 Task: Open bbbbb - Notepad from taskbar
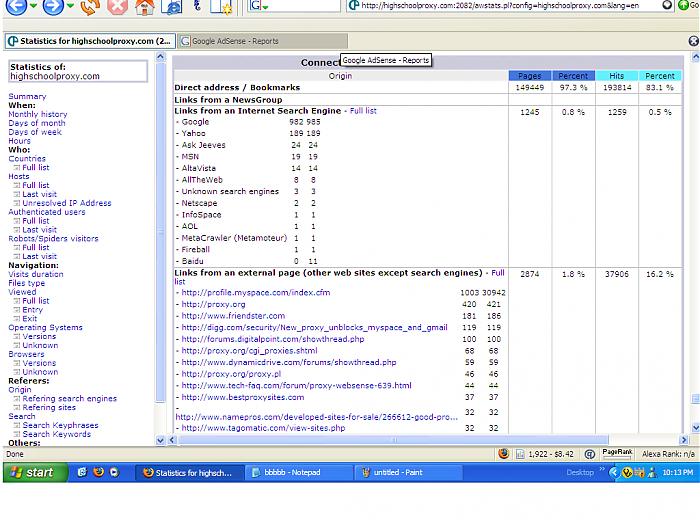click(x=299, y=472)
